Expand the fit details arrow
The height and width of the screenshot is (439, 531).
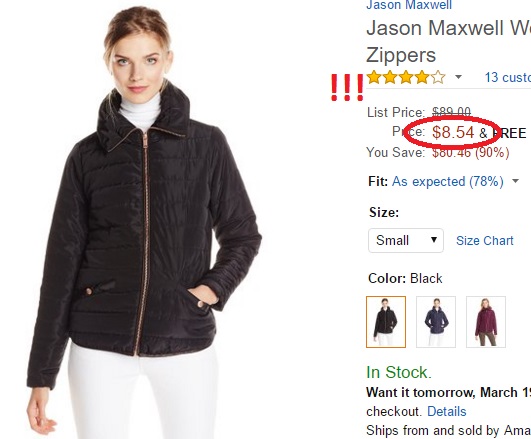coord(515,181)
